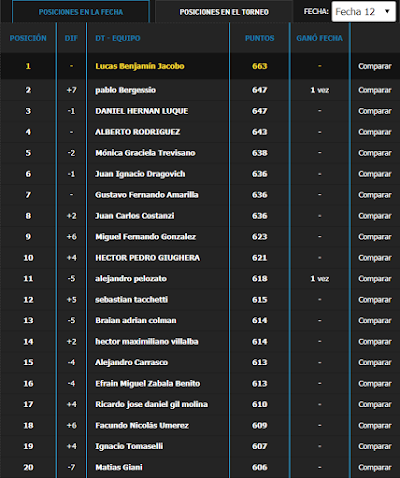Click the Ganó Fecha column header
Image resolution: width=400 pixels, height=478 pixels.
[319, 38]
